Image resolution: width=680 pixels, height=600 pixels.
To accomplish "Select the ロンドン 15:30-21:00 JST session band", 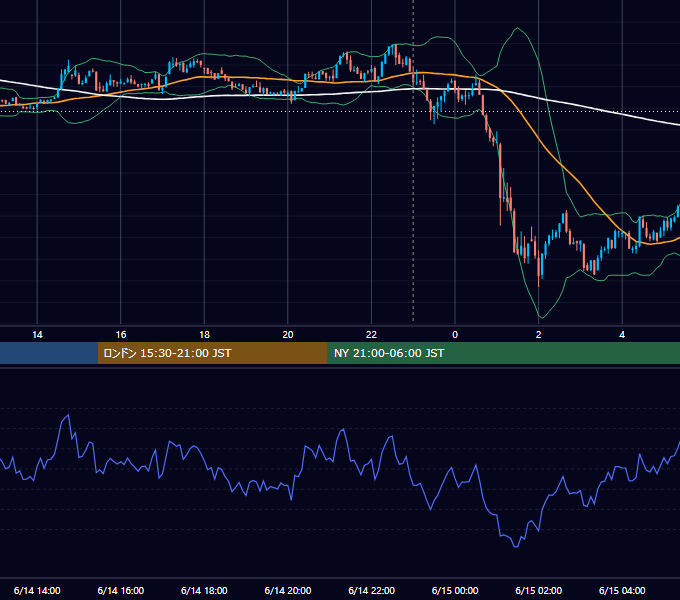I will (212, 353).
